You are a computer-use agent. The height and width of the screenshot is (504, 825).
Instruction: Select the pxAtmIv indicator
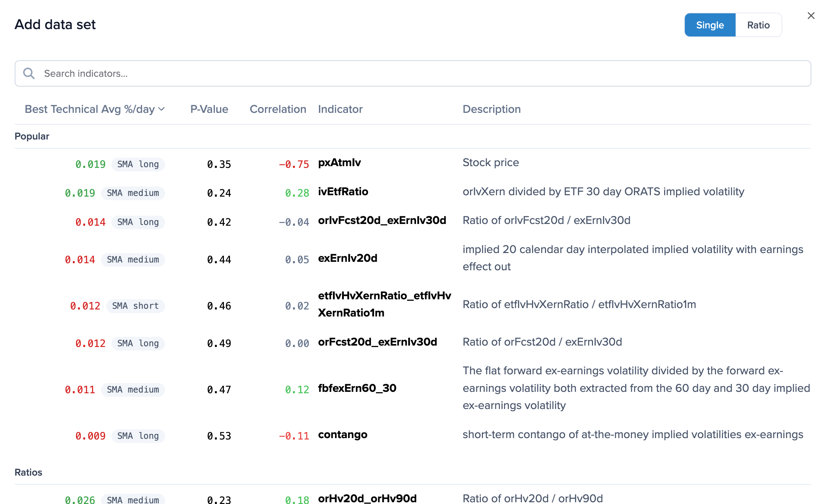coord(339,163)
